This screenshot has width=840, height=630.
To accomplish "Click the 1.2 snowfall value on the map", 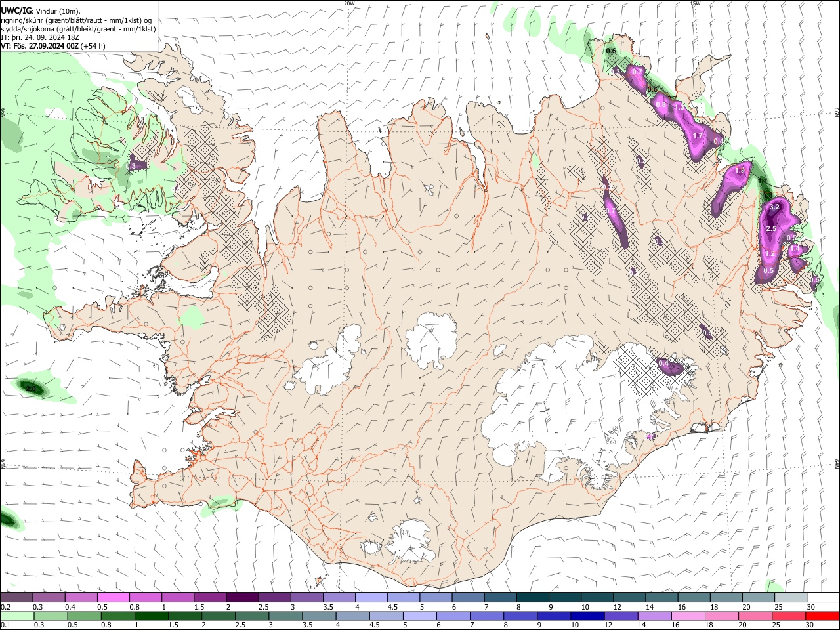I will click(x=770, y=253).
